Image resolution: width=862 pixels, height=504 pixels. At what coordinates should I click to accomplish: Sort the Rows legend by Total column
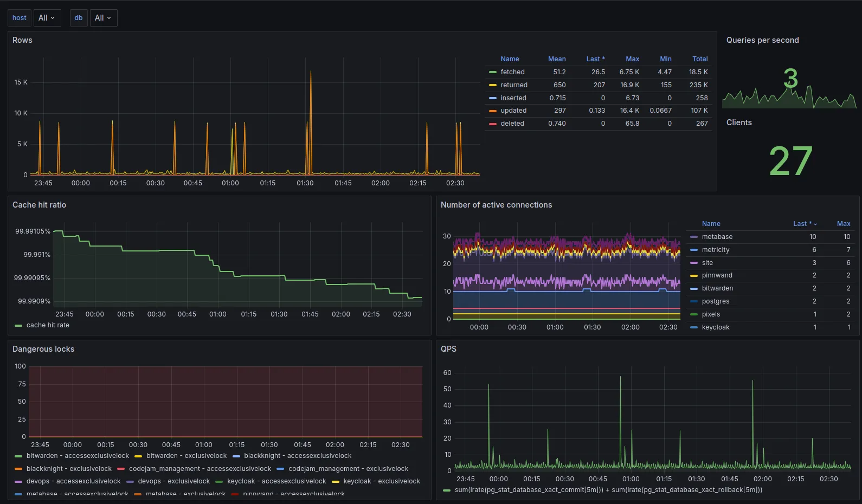pos(699,59)
